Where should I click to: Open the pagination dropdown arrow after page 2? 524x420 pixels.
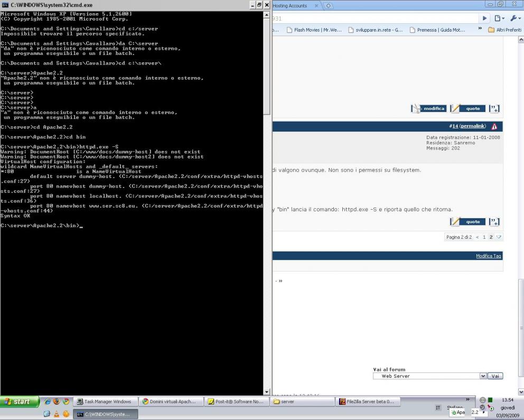pos(499,237)
